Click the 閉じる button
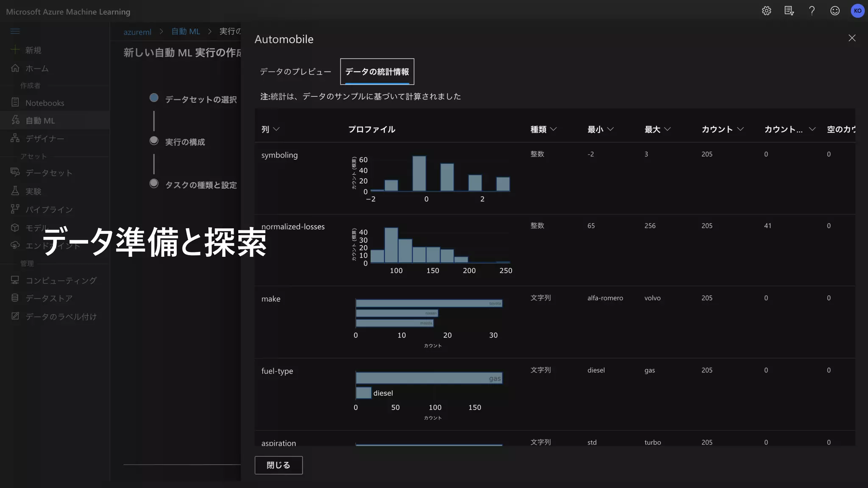The height and width of the screenshot is (488, 868). [x=278, y=465]
